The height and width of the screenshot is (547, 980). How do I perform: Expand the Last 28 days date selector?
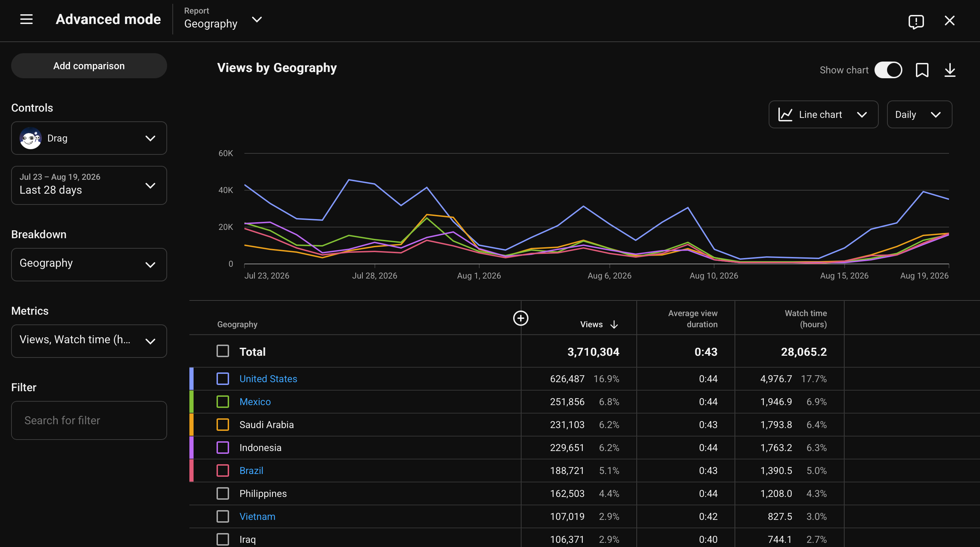(89, 185)
